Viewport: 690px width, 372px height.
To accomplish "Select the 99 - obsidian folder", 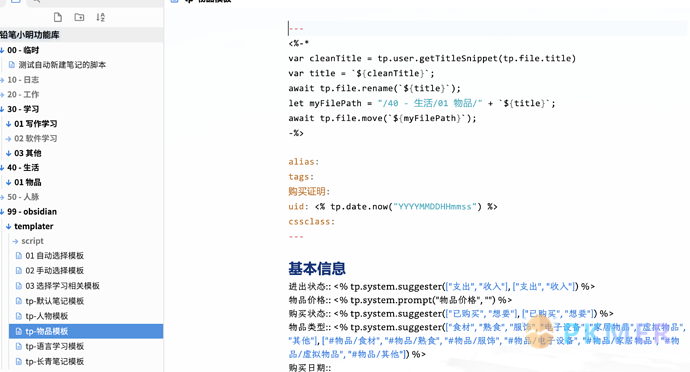I will [x=32, y=211].
